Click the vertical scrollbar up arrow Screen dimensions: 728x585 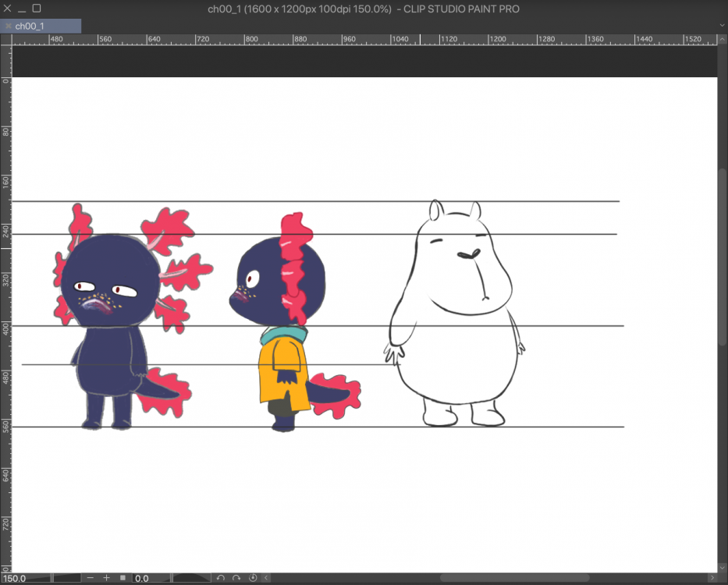[x=722, y=40]
